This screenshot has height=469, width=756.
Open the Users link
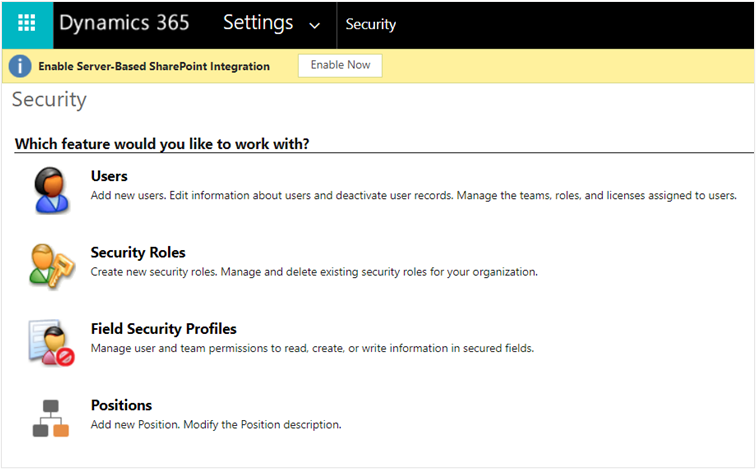click(109, 176)
